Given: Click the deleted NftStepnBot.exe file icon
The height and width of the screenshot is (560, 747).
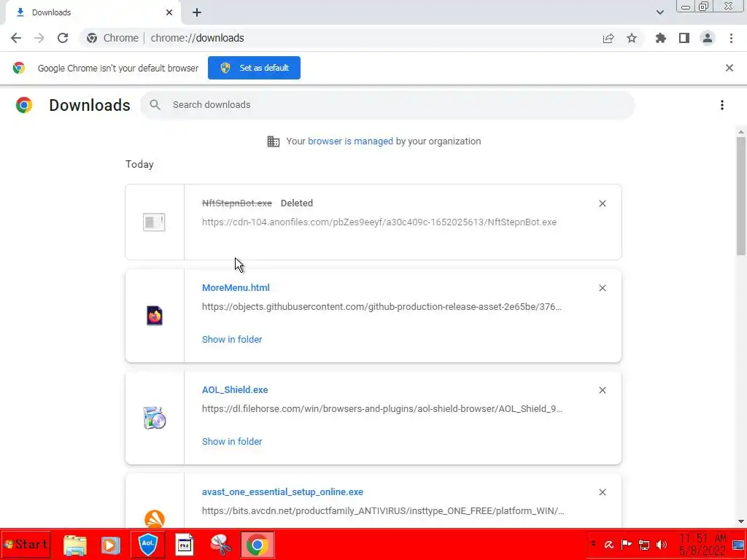Looking at the screenshot, I should tap(154, 222).
